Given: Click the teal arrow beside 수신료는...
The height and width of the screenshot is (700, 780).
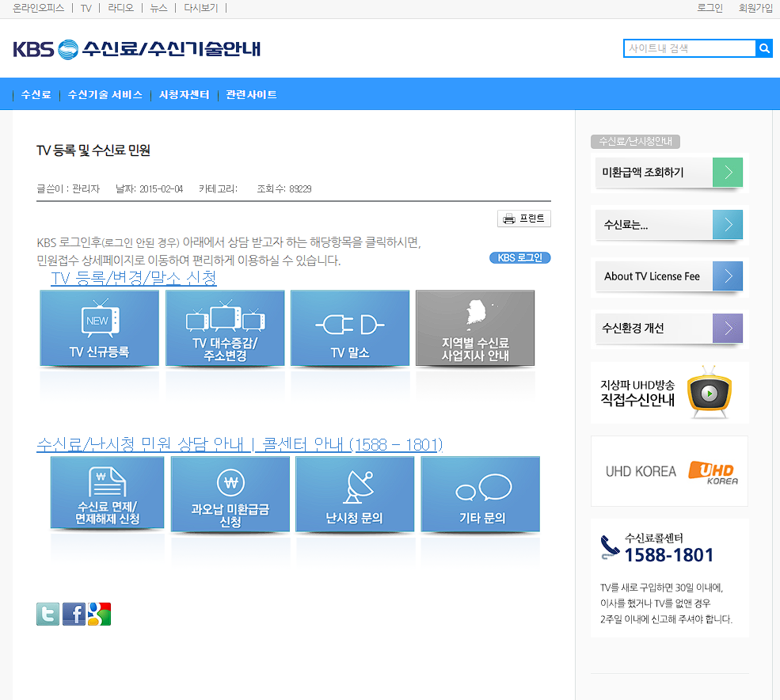Looking at the screenshot, I should pos(728,224).
